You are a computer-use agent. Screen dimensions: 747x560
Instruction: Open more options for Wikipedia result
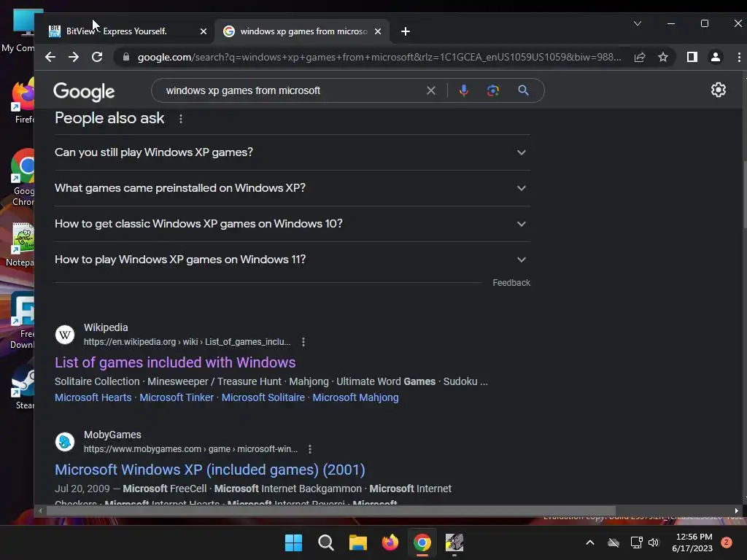303,342
